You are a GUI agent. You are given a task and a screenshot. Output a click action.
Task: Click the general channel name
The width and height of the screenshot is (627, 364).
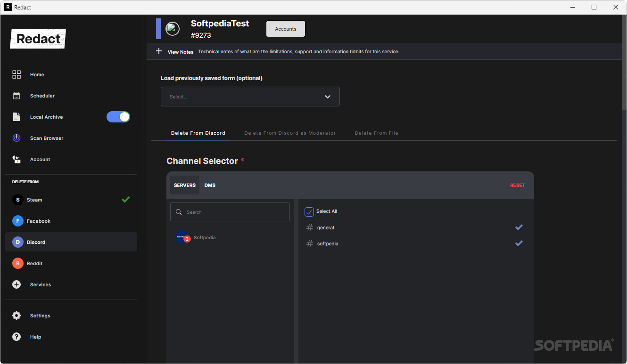326,227
